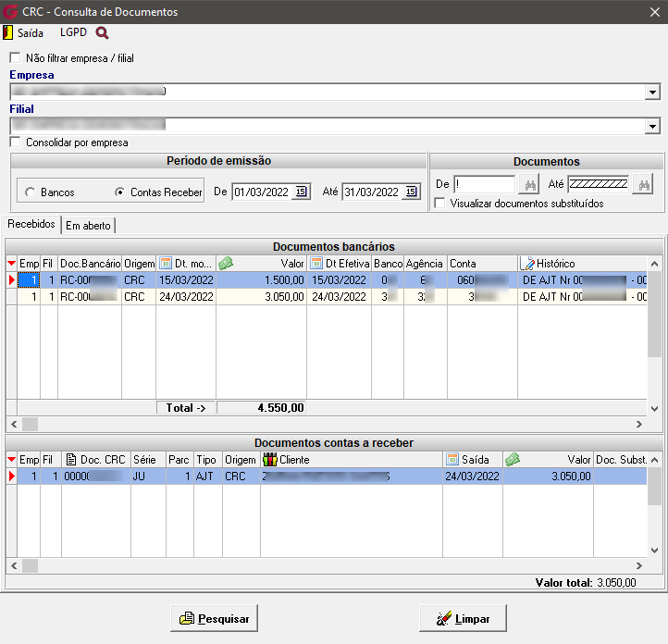The image size is (668, 644).
Task: Click the Tipo column header
Action: coord(208,460)
